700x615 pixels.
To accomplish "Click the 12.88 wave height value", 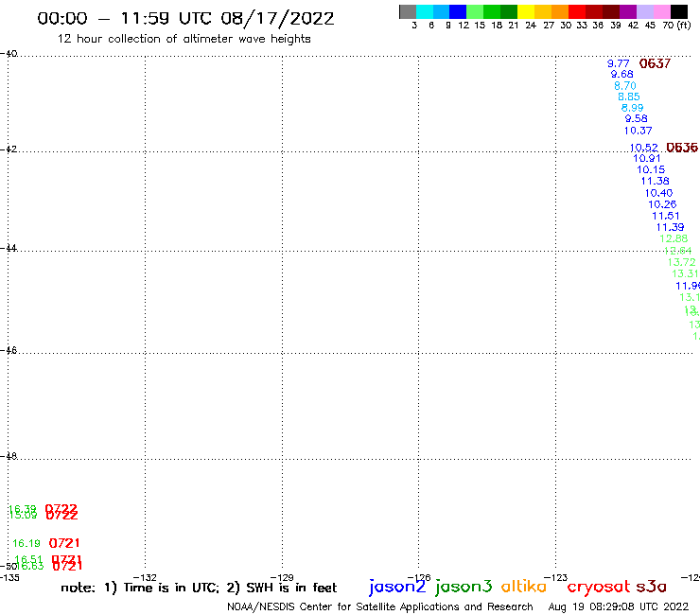I will [x=674, y=238].
